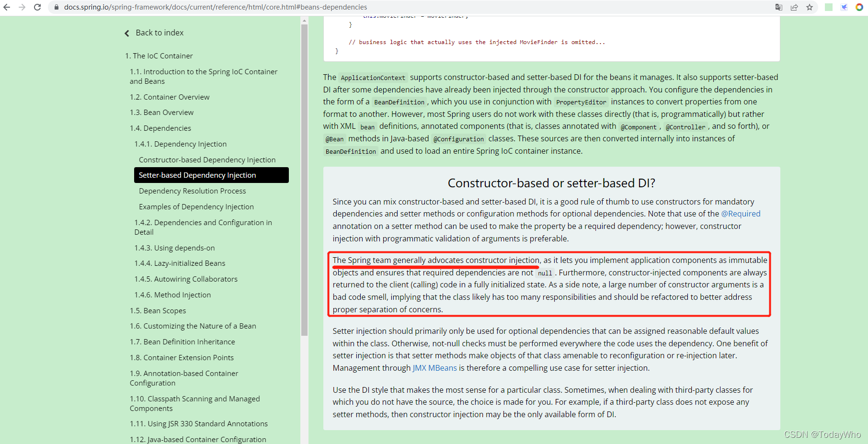Click the code comment about injected MovieFinder

pyautogui.click(x=477, y=42)
